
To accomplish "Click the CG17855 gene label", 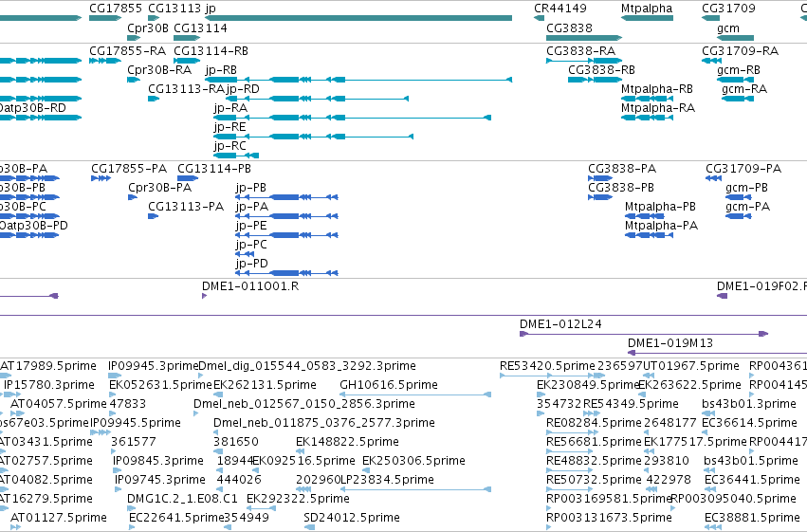I will click(x=116, y=9).
